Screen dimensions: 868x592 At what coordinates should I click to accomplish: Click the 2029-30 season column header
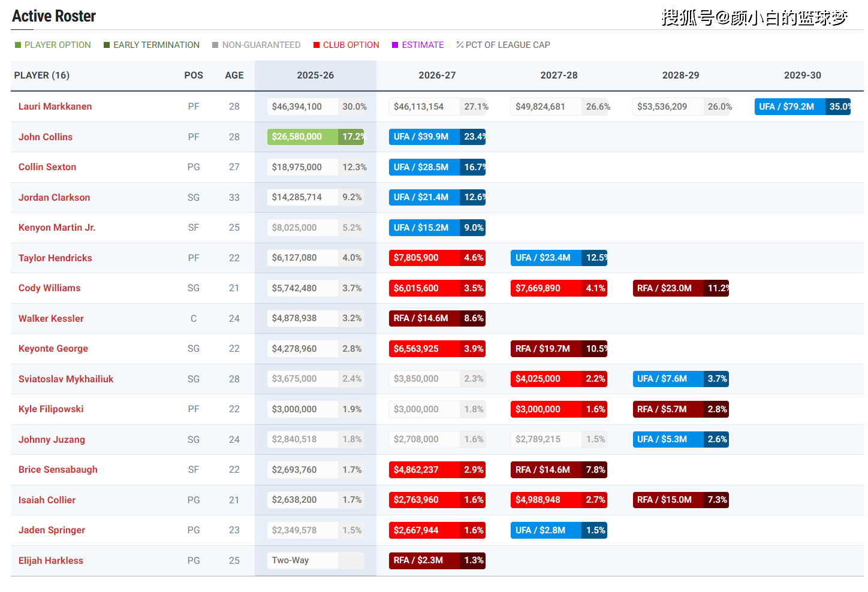point(802,75)
